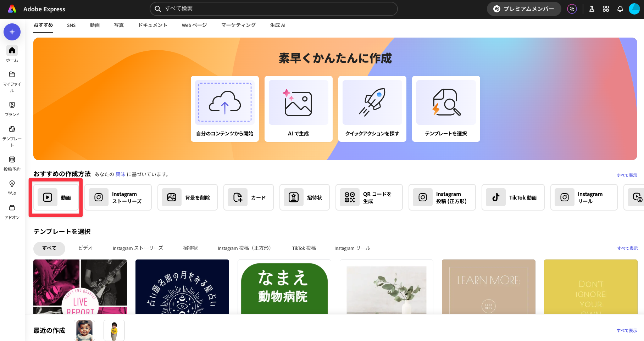Choose QR コードを生成 option
This screenshot has height=341, width=644.
[x=369, y=197]
